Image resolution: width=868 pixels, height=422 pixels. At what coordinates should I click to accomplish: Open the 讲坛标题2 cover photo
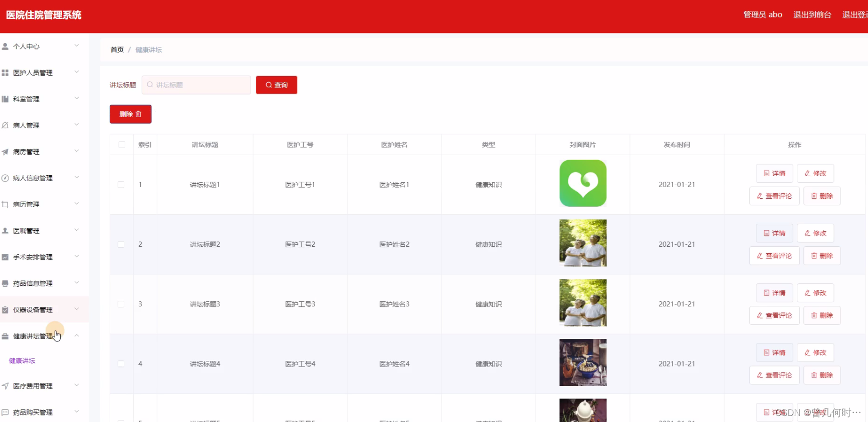click(583, 243)
